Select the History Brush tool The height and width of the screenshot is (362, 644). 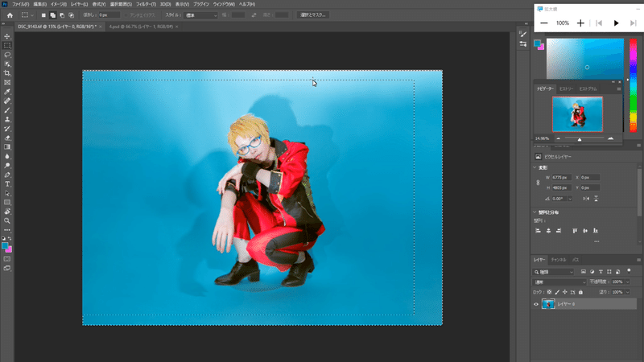pos(7,129)
